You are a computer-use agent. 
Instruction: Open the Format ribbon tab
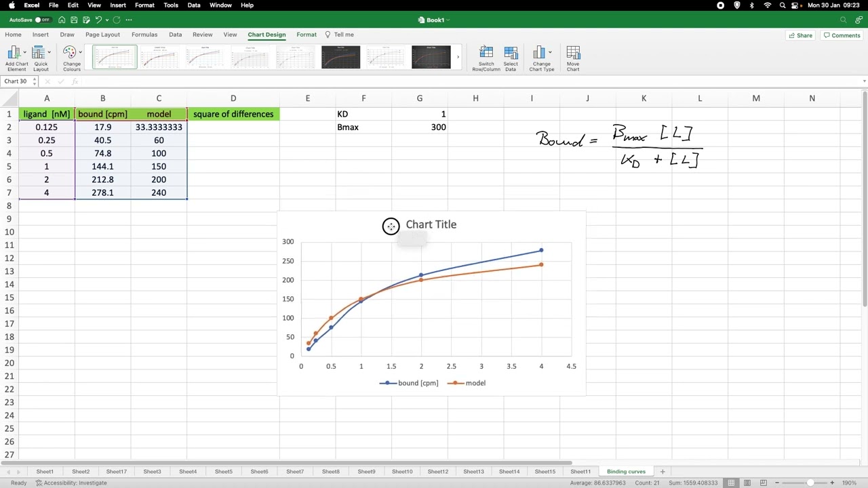307,35
